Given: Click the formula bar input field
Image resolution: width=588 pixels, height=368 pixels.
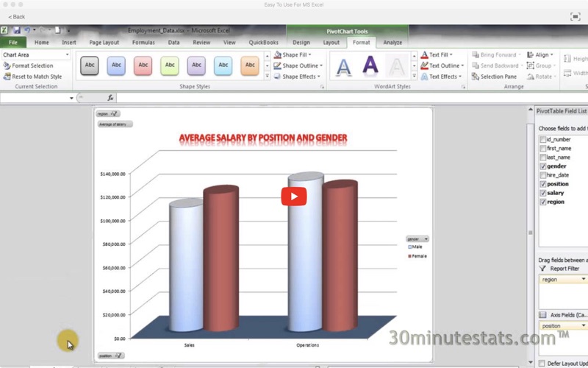Looking at the screenshot, I should [352, 98].
